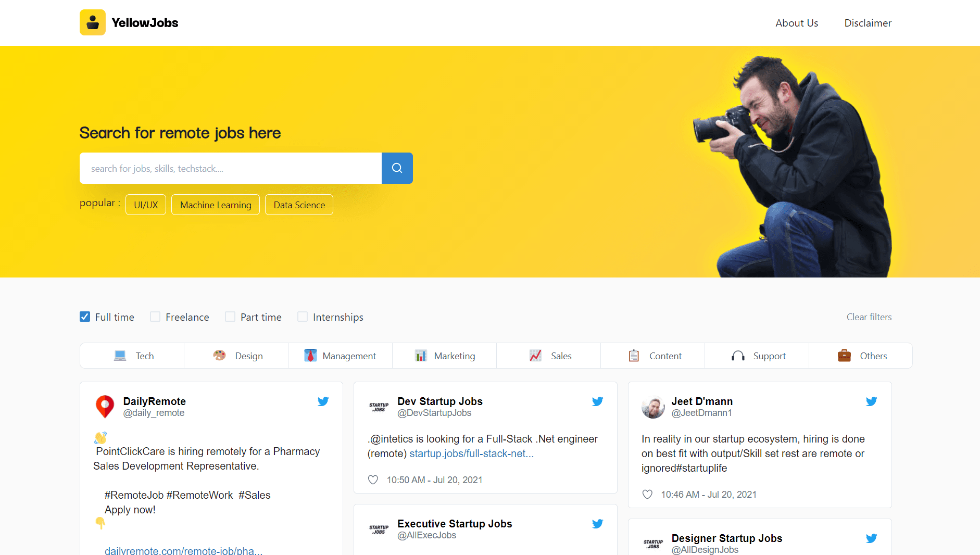Open the @DevStartupJobs handle
This screenshot has height=555, width=980.
[x=434, y=413]
